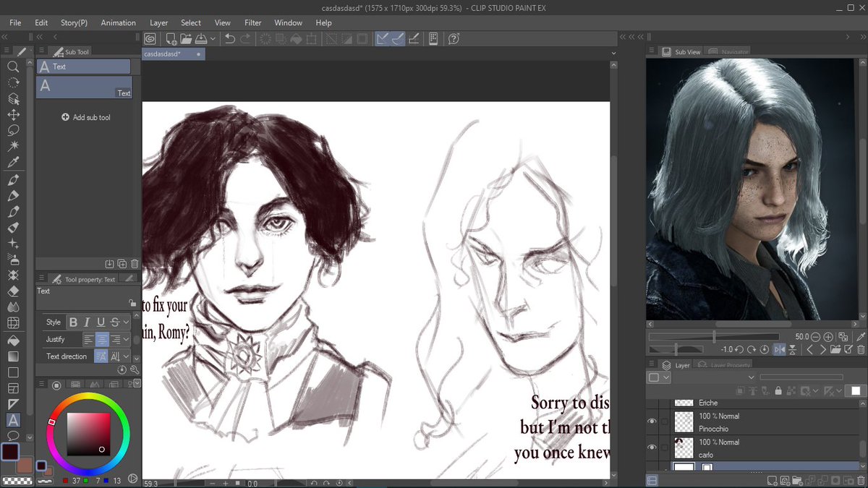Open the layer blending mode dropdown
The width and height of the screenshot is (868, 488).
752,377
